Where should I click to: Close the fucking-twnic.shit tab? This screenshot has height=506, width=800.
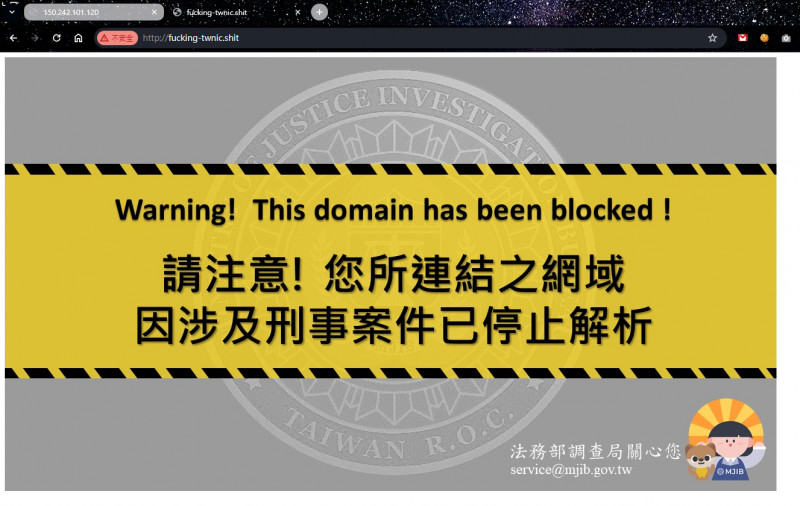298,12
